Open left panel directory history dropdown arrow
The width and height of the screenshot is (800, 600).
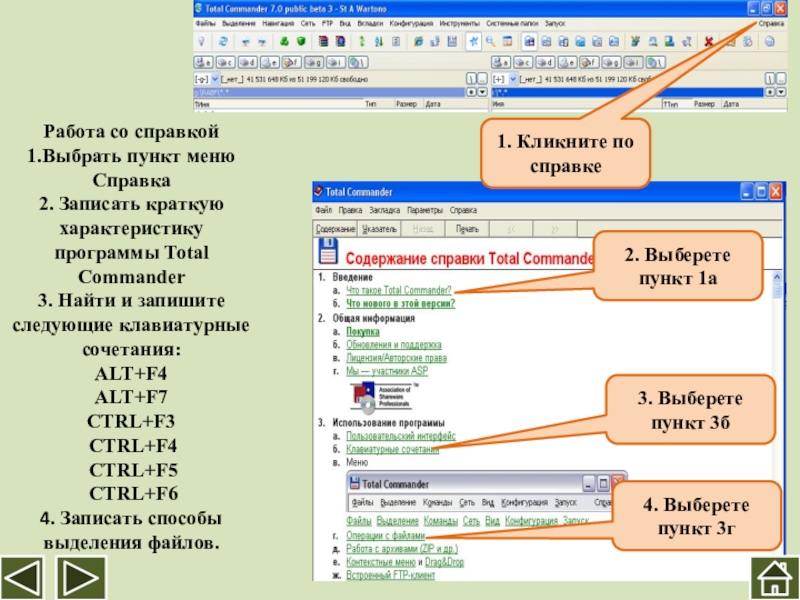482,92
